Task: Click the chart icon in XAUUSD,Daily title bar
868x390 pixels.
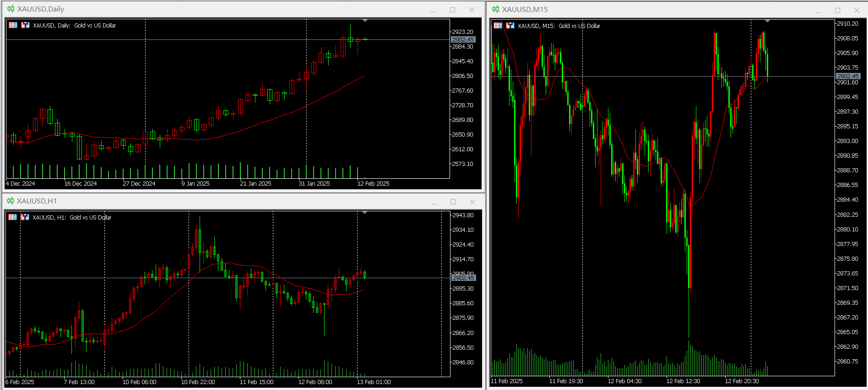Action: (x=11, y=9)
